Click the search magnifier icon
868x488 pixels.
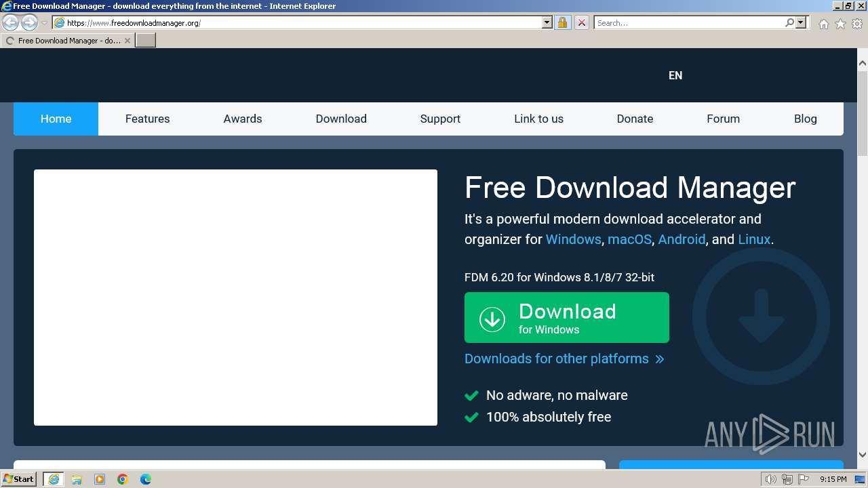click(x=789, y=22)
